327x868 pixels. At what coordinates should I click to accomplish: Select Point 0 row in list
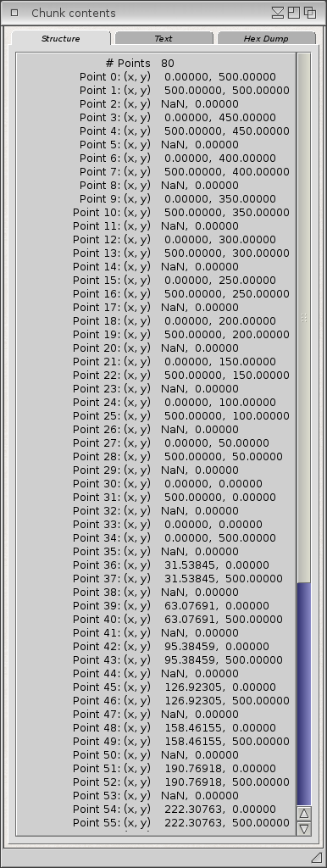(178, 77)
